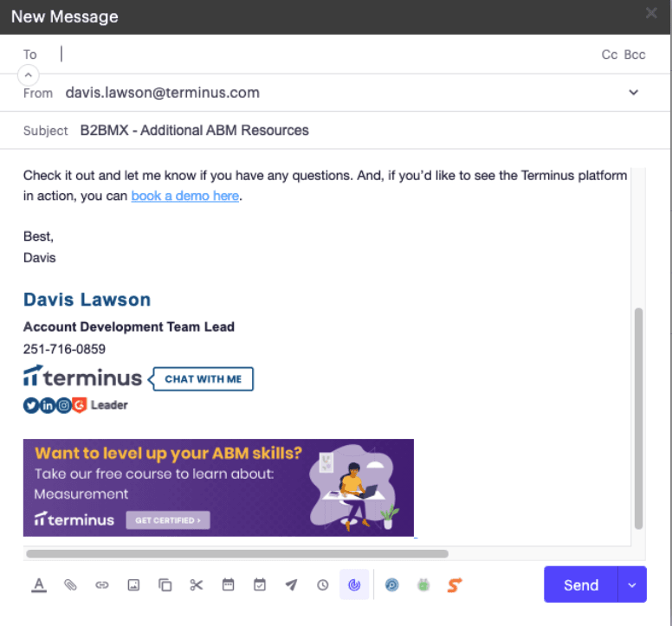Click the scissors snippet icon
672x626 pixels.
(x=197, y=585)
